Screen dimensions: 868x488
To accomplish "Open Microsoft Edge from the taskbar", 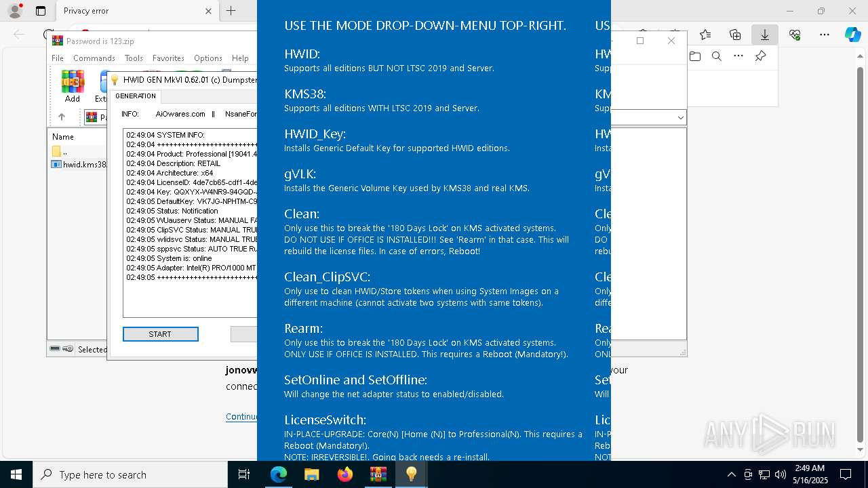I will point(279,474).
